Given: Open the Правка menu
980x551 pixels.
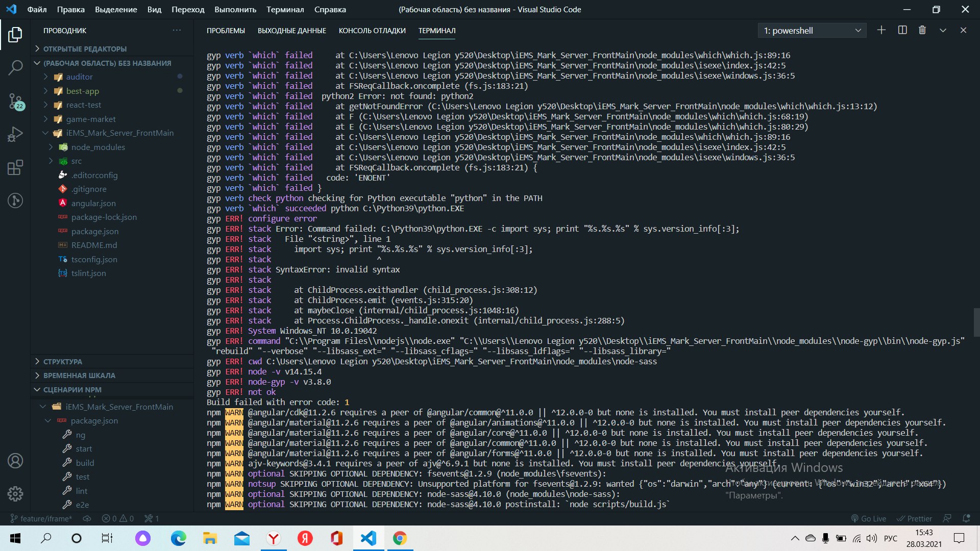Looking at the screenshot, I should point(71,9).
